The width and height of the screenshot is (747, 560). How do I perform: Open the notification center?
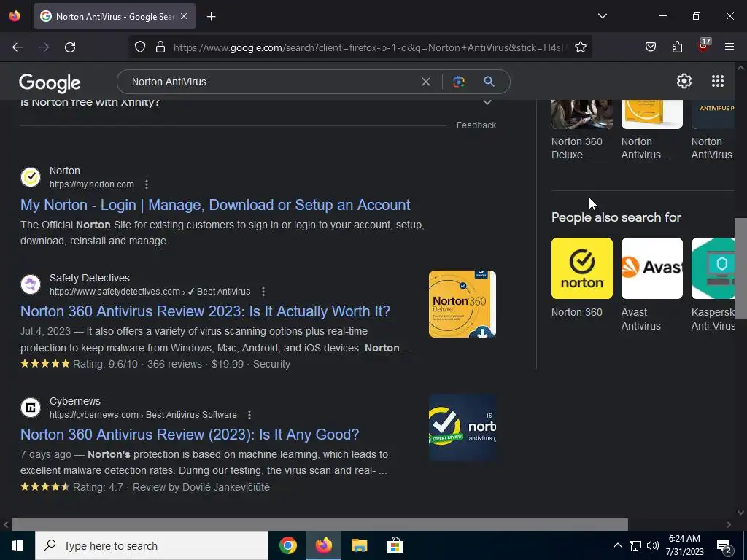724,546
